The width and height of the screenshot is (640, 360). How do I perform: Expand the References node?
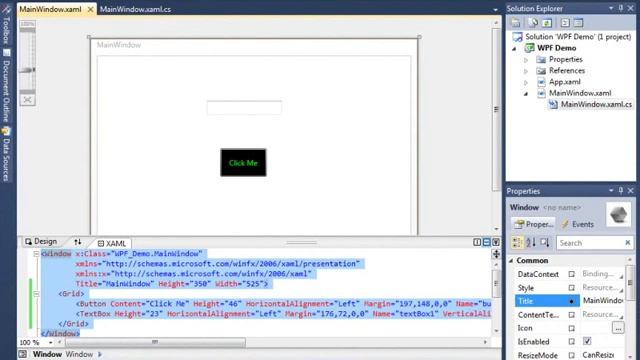526,71
